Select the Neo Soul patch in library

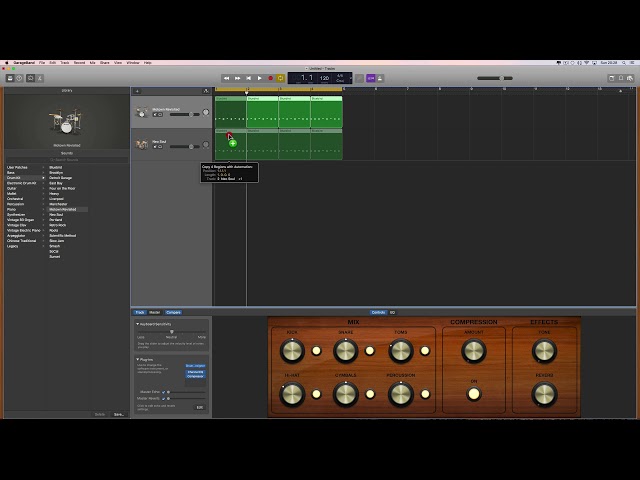tap(56, 215)
